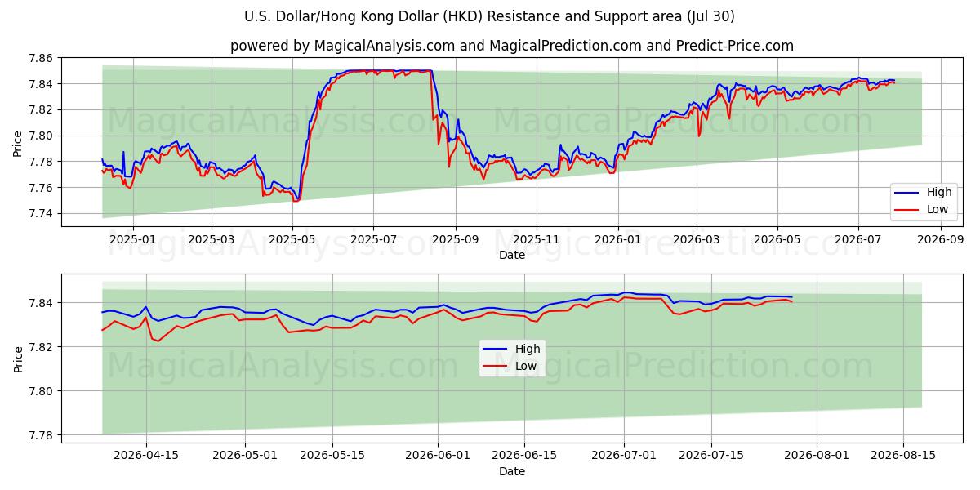The image size is (980, 490).
Task: Click the 2026-04-15 tick on bottom chart
Action: click(x=146, y=457)
